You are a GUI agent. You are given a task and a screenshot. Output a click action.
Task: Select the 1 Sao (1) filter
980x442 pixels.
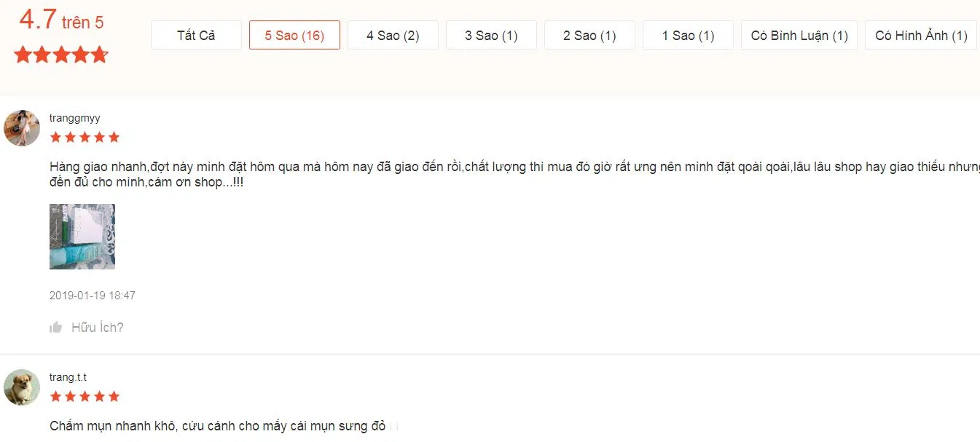(688, 34)
